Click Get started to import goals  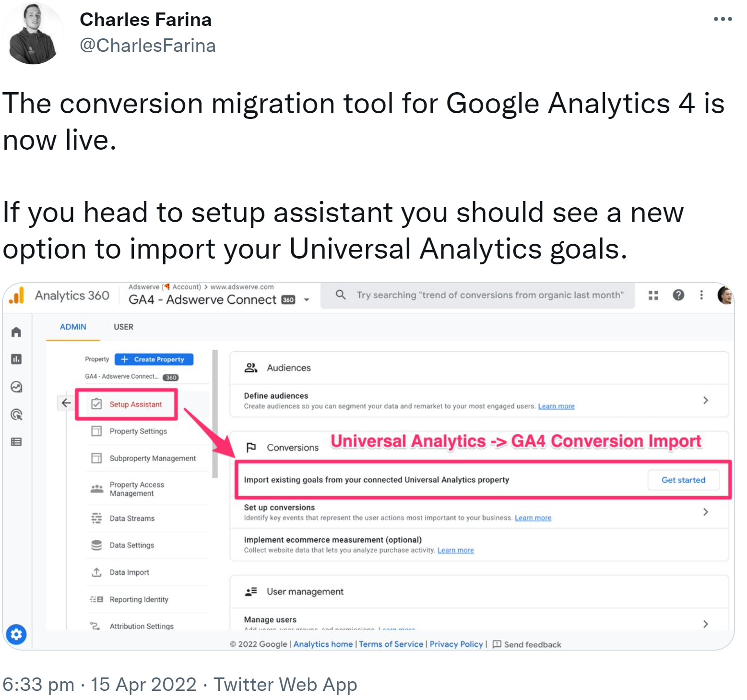[683, 480]
